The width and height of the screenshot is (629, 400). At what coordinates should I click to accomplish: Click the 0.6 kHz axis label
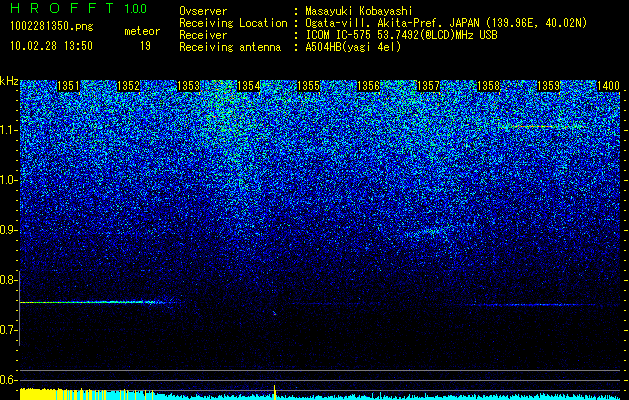(x=8, y=380)
